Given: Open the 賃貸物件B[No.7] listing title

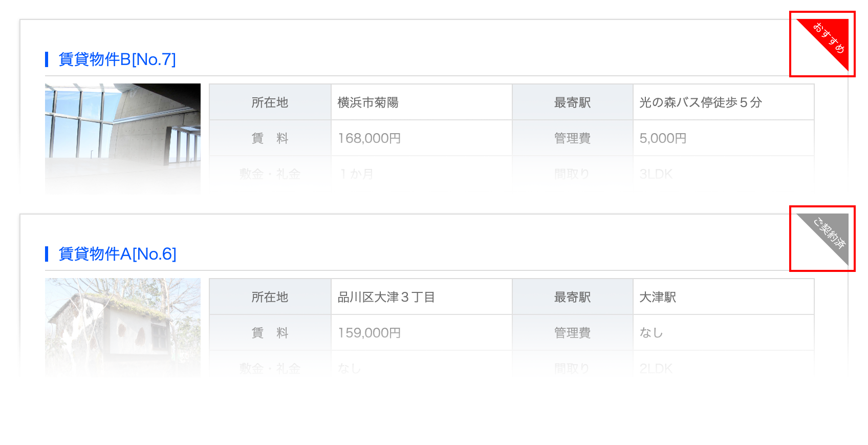Looking at the screenshot, I should click(117, 59).
